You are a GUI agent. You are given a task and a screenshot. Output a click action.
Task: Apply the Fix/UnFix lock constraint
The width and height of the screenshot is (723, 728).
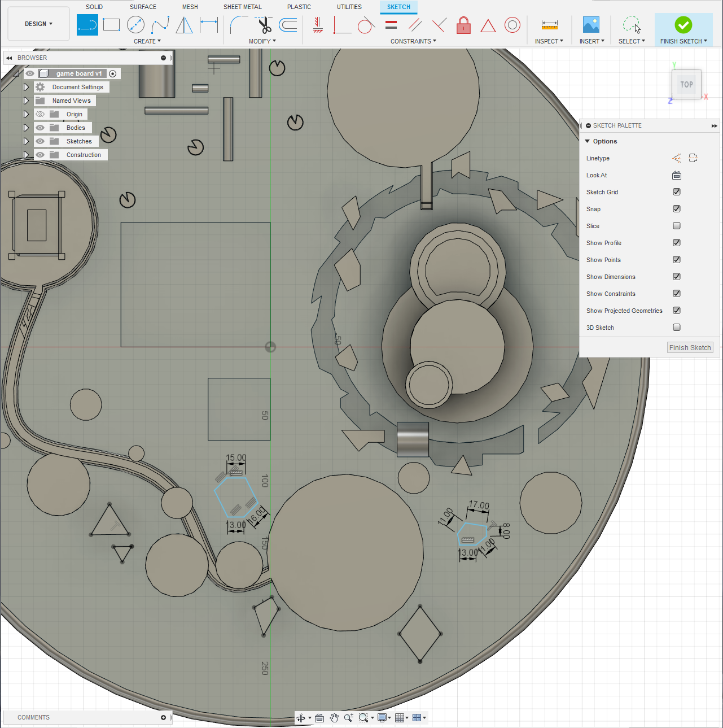463,25
